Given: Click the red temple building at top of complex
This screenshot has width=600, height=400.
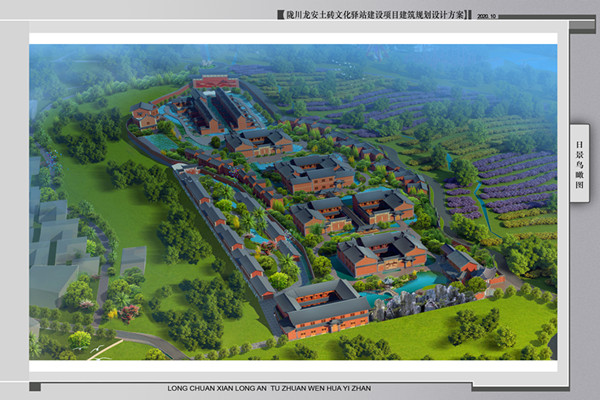Looking at the screenshot, I should point(215,81).
